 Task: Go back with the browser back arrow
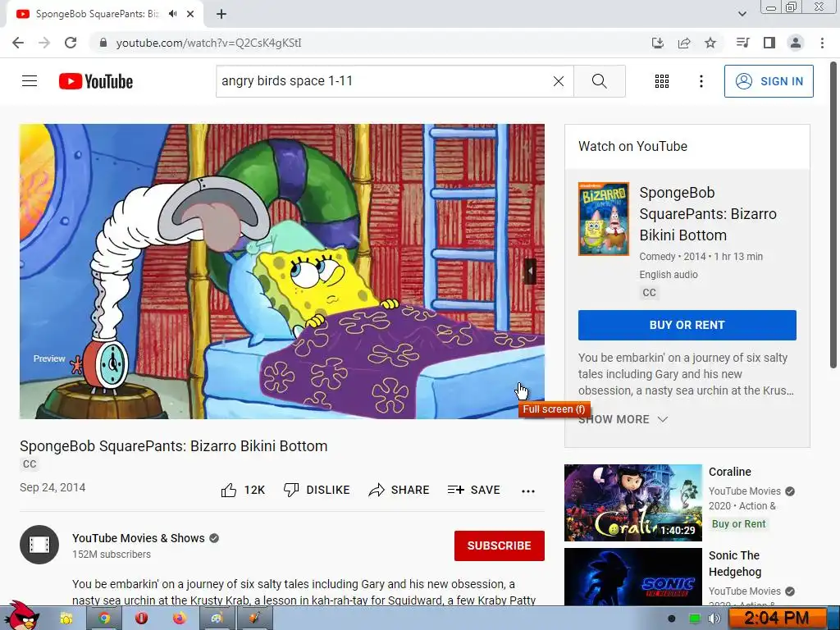click(18, 43)
